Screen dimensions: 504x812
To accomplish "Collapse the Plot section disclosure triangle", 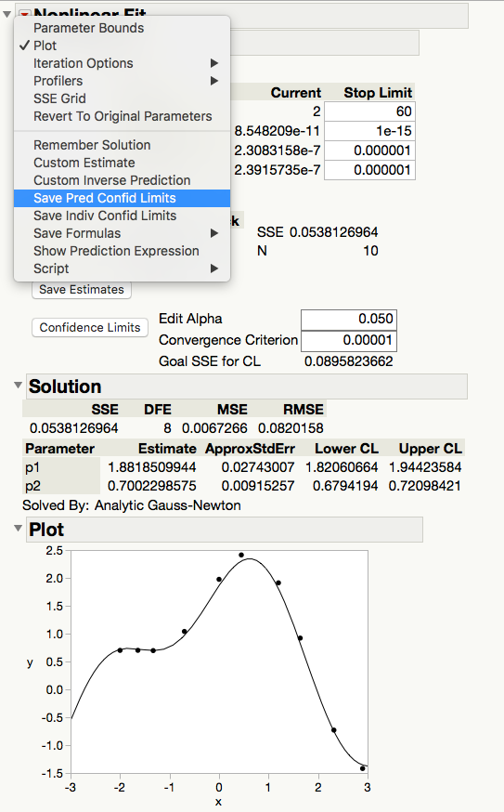I will tap(19, 529).
